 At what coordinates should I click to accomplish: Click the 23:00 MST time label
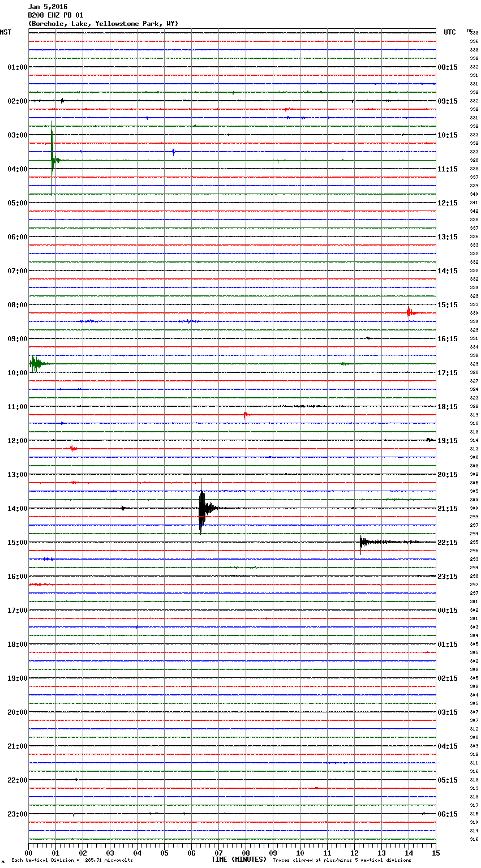pos(18,814)
